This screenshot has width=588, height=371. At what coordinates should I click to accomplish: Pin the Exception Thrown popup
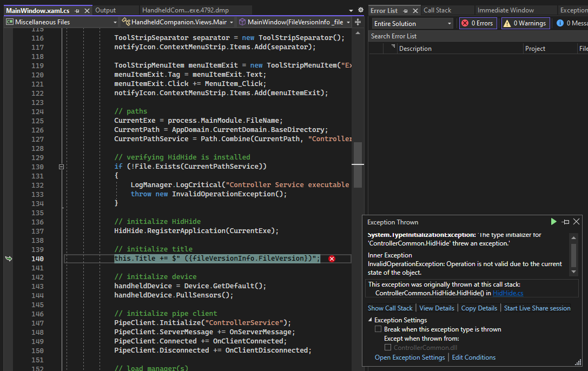pyautogui.click(x=565, y=222)
